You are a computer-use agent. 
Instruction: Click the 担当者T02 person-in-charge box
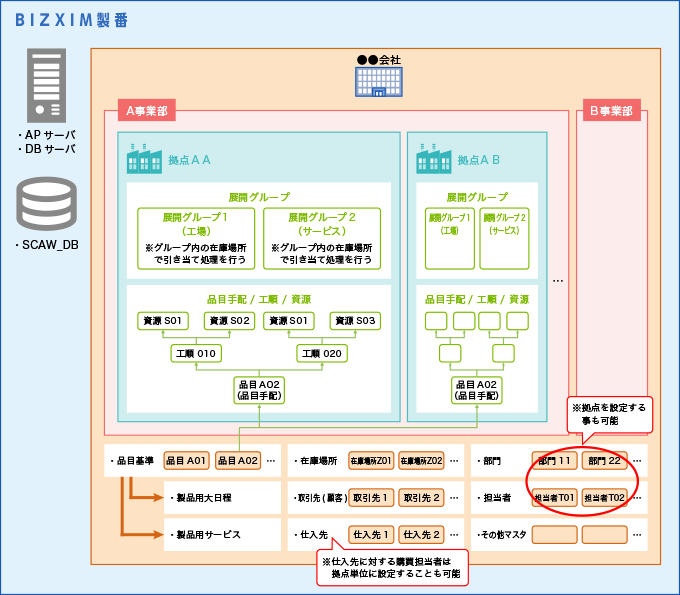(x=605, y=497)
